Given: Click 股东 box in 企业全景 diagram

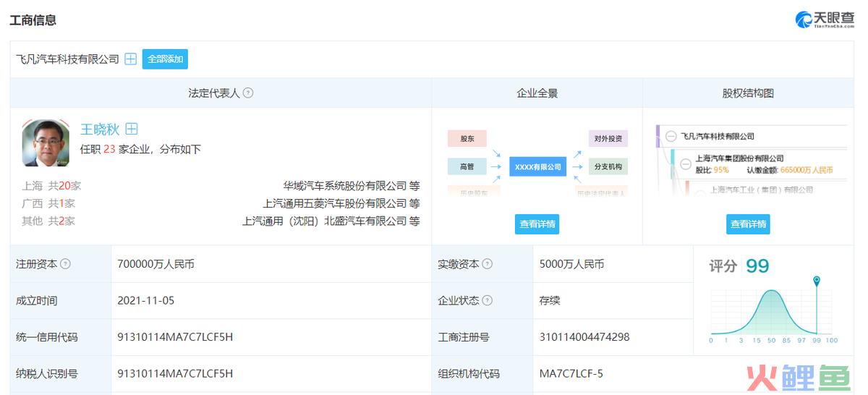Looking at the screenshot, I should (x=467, y=138).
